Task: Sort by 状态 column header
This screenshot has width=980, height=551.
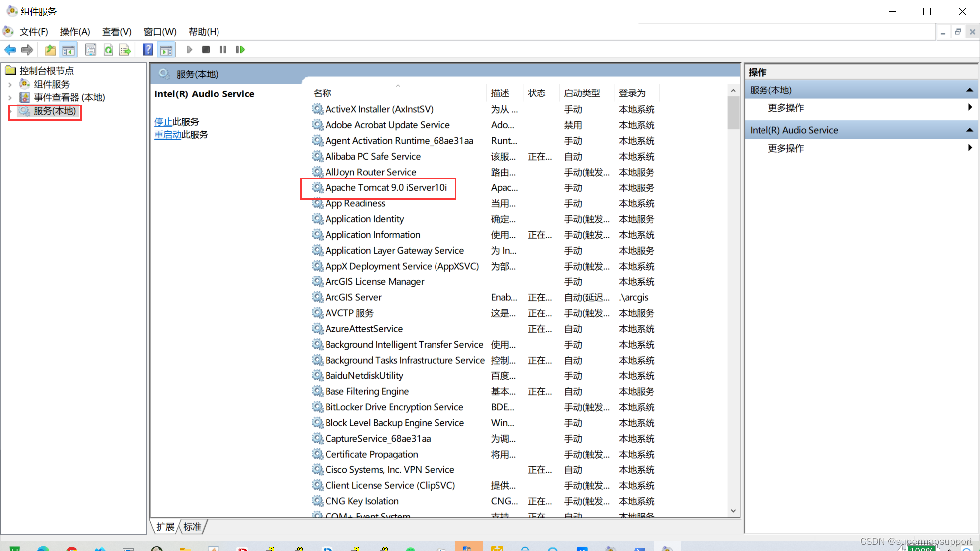Action: pos(541,93)
